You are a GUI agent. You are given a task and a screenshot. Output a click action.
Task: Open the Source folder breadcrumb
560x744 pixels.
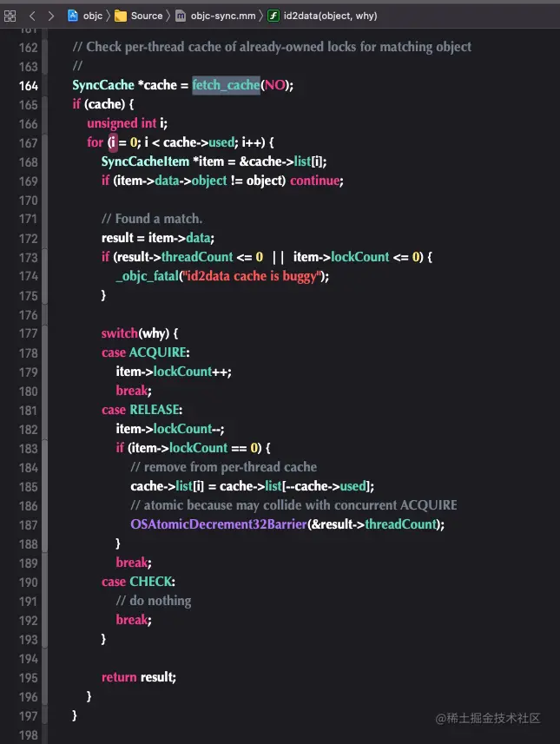pos(139,16)
